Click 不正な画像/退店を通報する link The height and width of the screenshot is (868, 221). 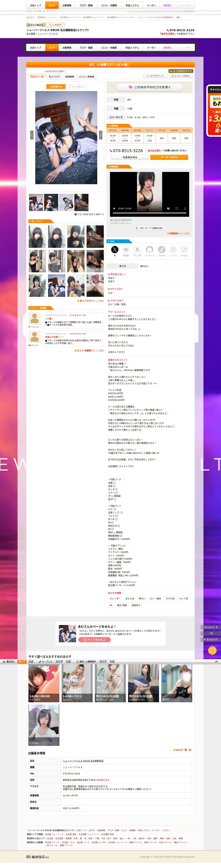pyautogui.click(x=89, y=214)
